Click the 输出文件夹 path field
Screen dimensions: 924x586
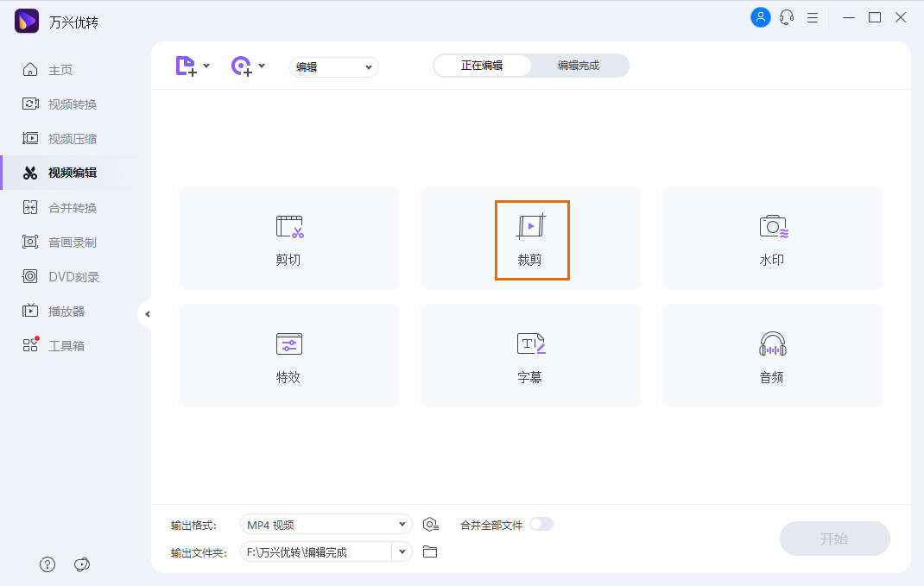tap(316, 551)
